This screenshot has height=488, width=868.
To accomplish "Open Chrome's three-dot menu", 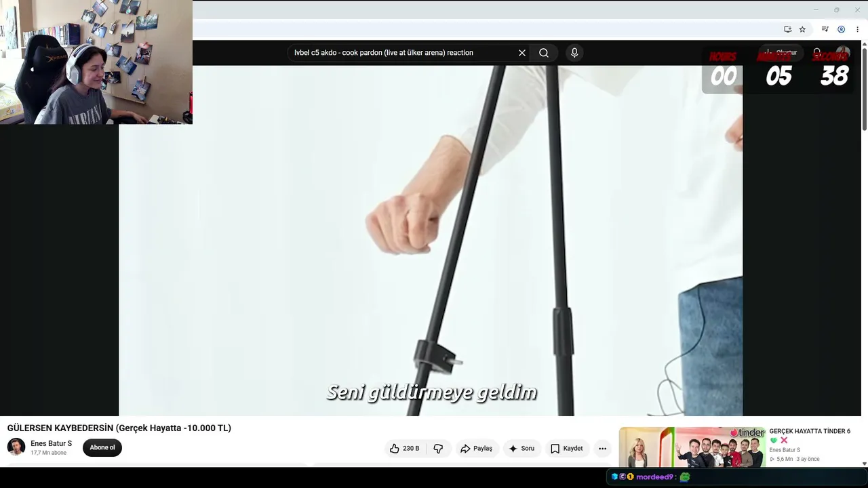I will click(x=857, y=29).
